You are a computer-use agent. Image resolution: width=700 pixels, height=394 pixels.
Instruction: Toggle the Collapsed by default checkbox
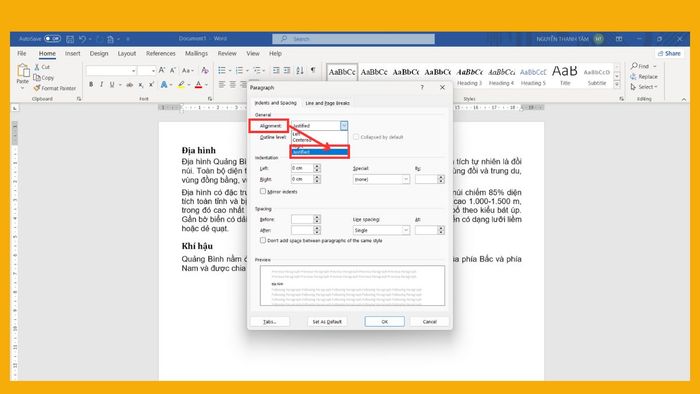pos(356,137)
